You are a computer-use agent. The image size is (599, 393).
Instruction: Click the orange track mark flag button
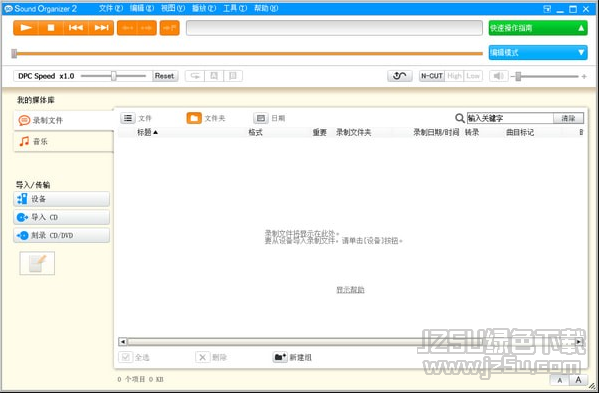click(170, 28)
